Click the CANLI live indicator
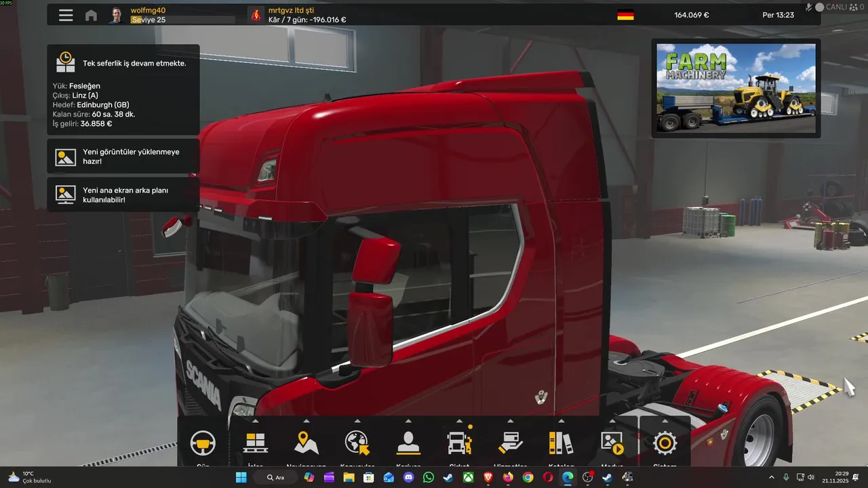The width and height of the screenshot is (868, 488). (831, 7)
